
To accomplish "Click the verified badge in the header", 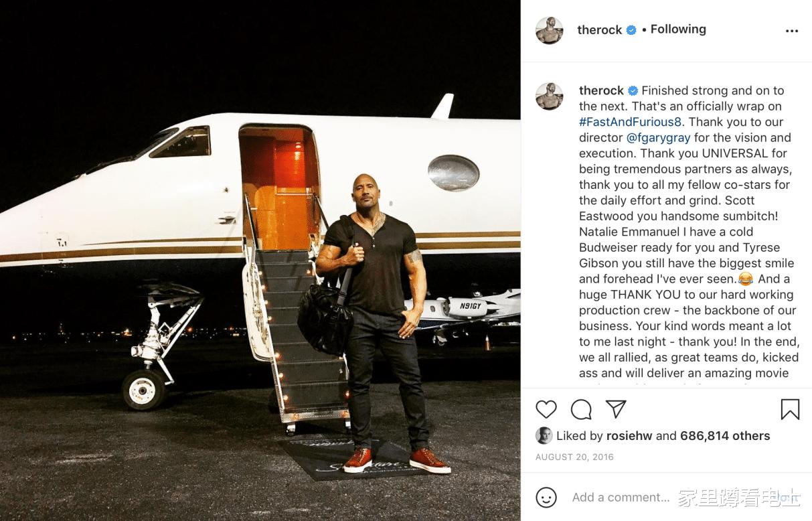I will [x=631, y=30].
